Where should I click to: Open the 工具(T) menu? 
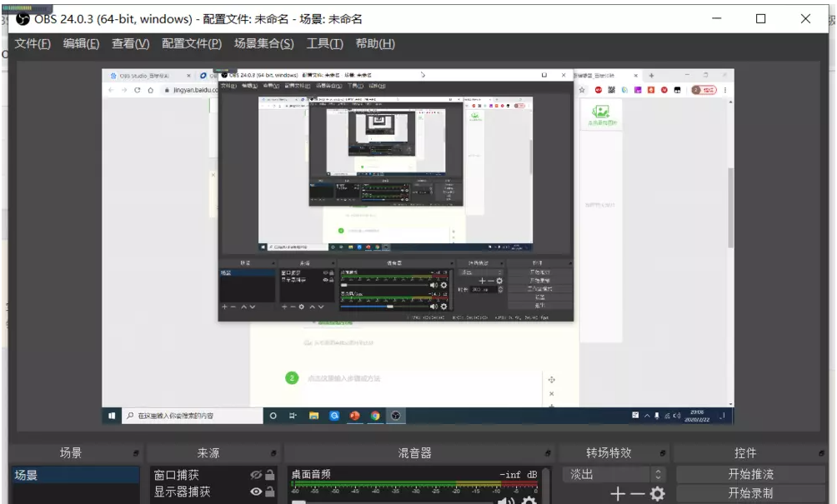point(324,43)
